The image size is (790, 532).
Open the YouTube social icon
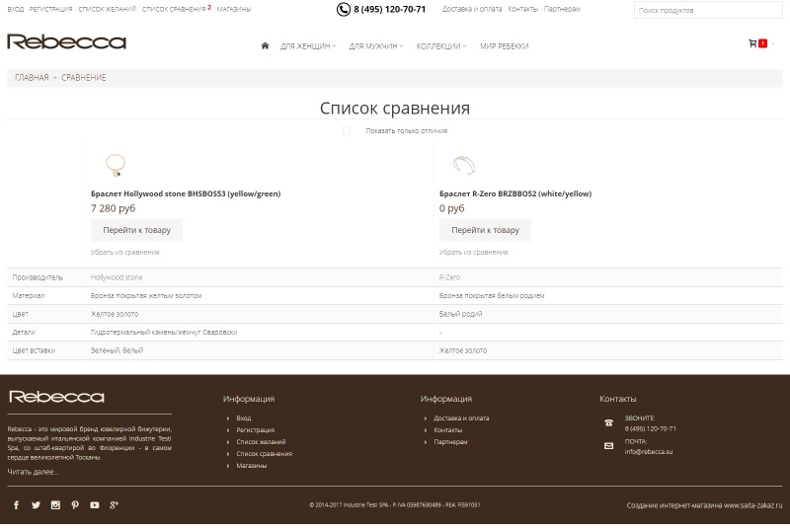click(94, 504)
